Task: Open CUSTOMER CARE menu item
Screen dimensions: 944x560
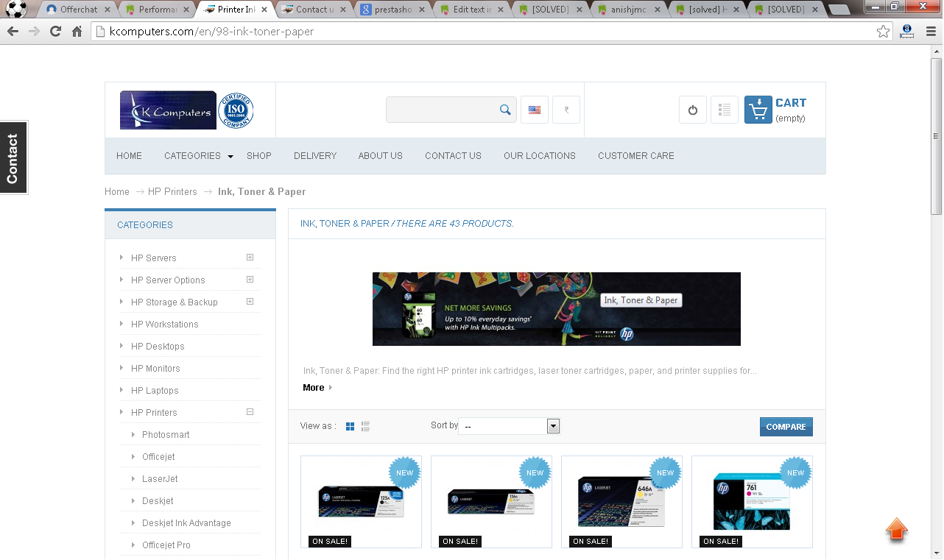Action: pyautogui.click(x=636, y=156)
